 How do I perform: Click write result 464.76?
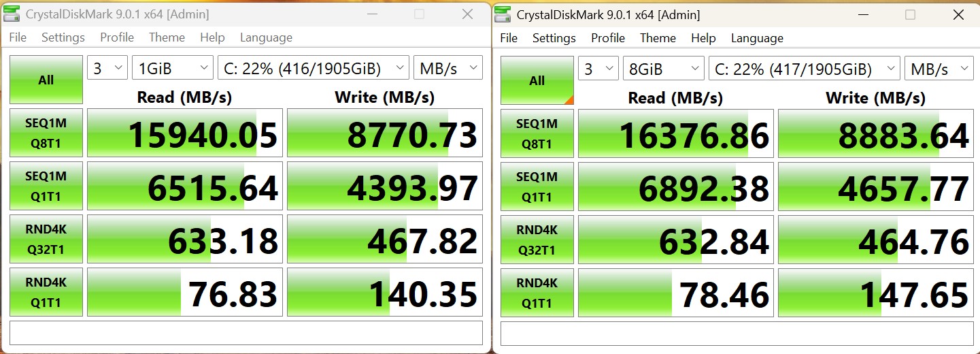(x=876, y=240)
